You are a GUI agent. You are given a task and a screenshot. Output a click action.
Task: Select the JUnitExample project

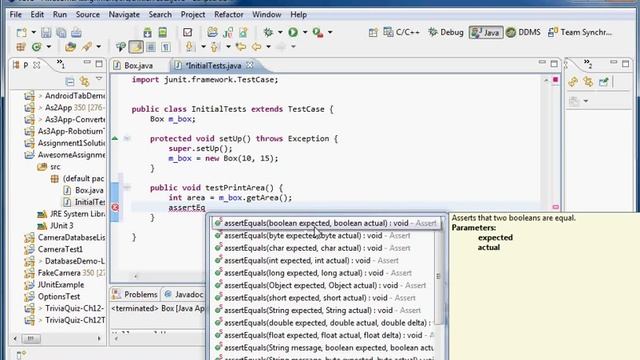point(54,285)
